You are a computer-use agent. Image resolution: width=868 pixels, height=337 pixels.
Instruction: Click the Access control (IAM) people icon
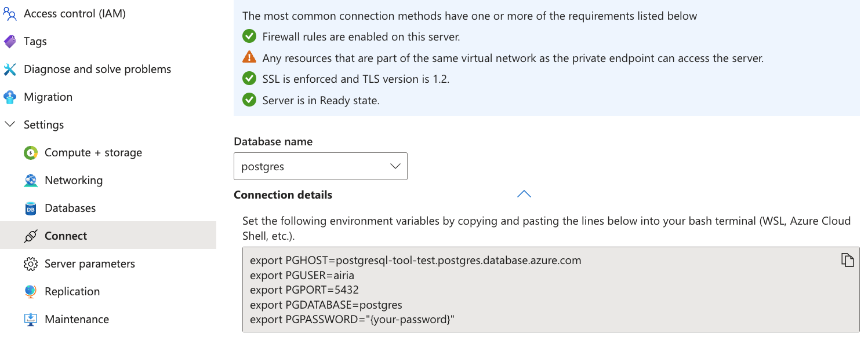coord(10,13)
